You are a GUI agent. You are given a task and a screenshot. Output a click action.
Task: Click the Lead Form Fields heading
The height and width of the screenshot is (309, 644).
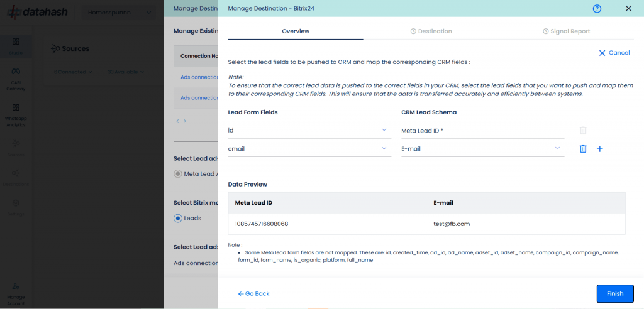tap(253, 112)
